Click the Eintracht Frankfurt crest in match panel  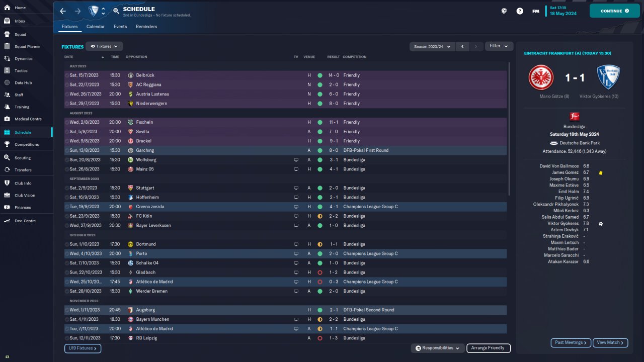pyautogui.click(x=541, y=77)
